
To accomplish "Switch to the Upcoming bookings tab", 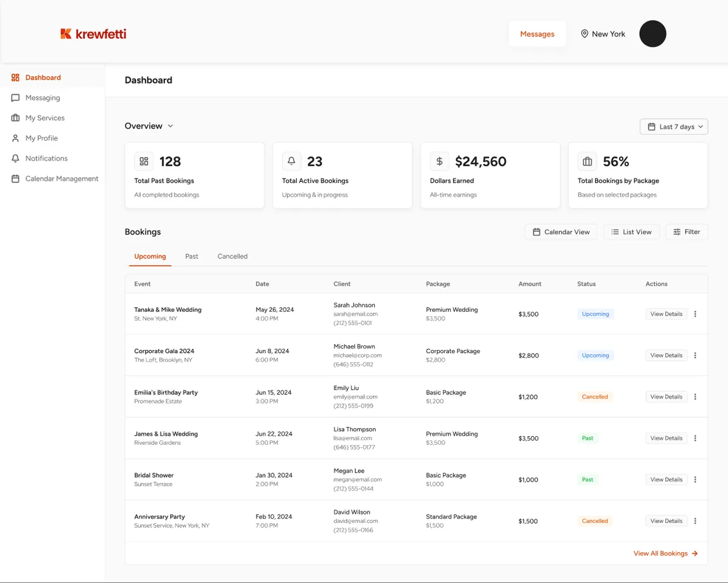I will pyautogui.click(x=150, y=257).
